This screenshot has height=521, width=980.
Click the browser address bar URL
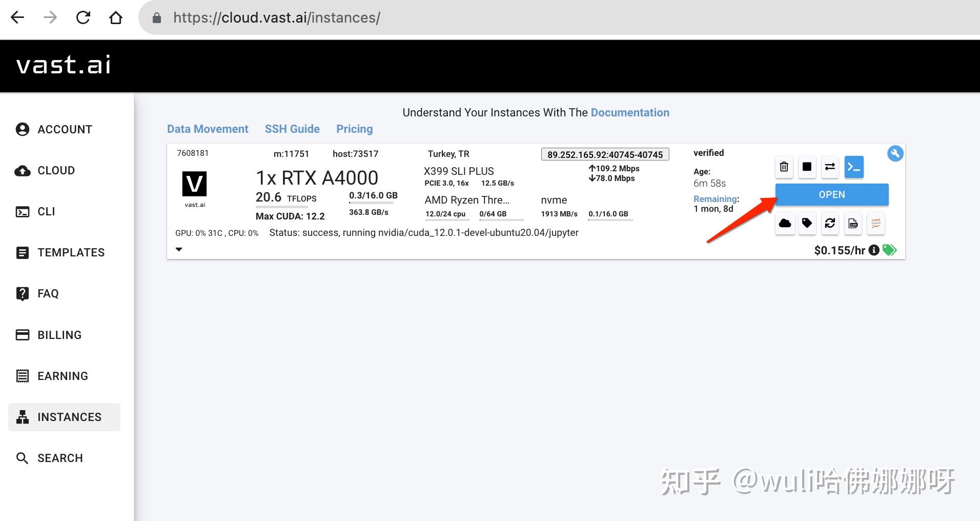(x=277, y=17)
